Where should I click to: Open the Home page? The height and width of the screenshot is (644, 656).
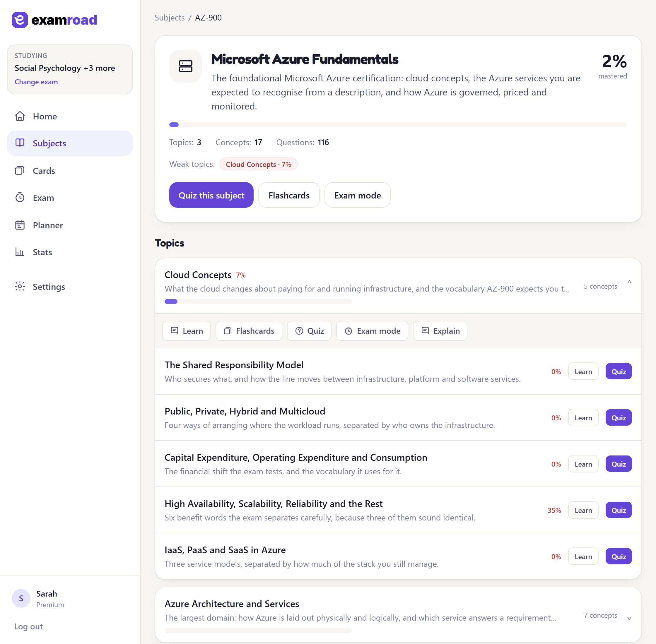coord(70,116)
